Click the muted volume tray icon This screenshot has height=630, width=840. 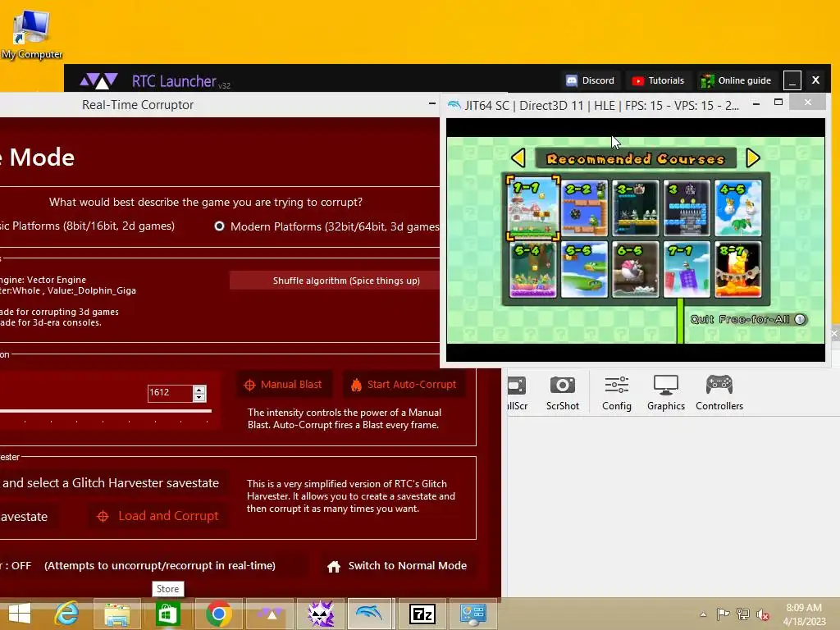click(x=763, y=614)
